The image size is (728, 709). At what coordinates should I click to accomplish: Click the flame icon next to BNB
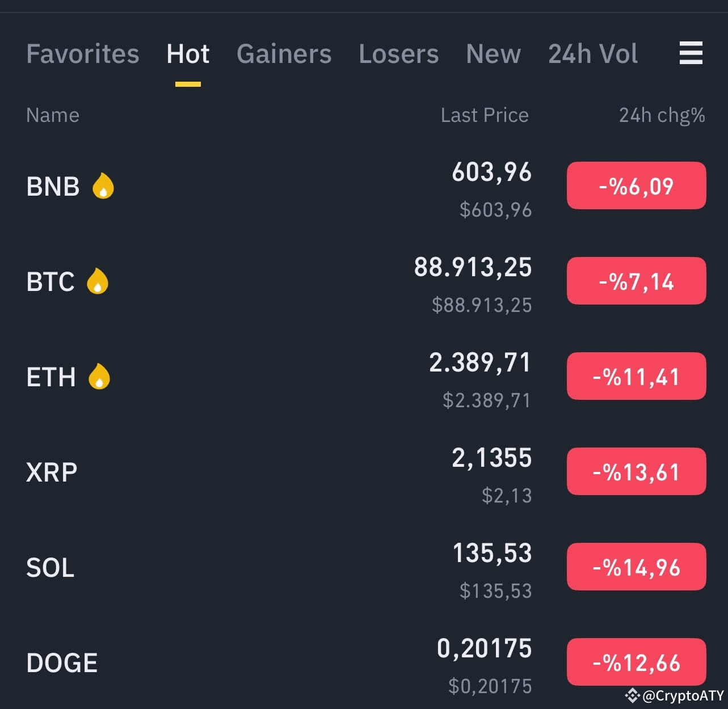point(103,185)
